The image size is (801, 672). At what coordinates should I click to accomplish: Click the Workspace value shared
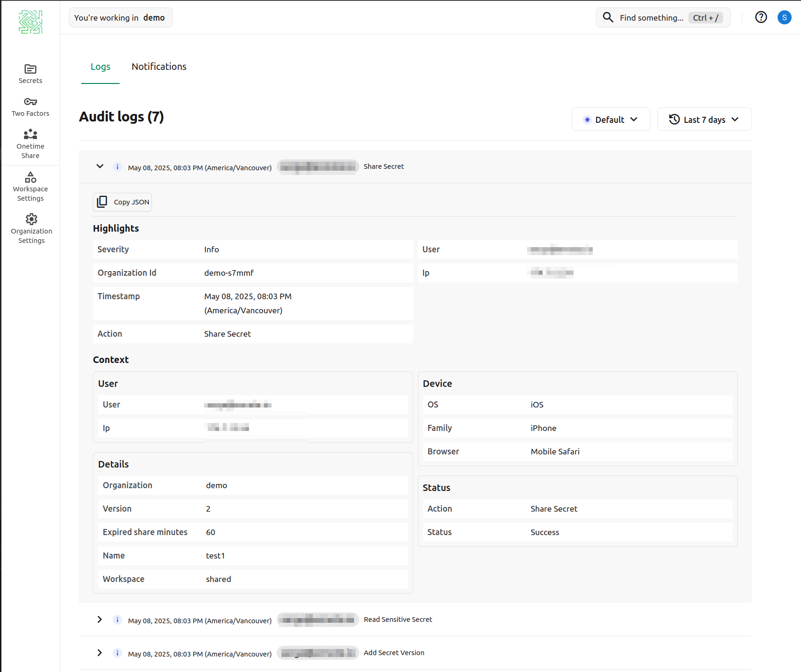tap(219, 579)
